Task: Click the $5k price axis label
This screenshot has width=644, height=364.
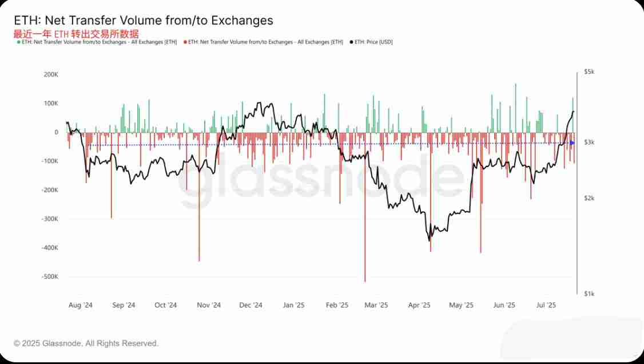Action: pyautogui.click(x=589, y=72)
